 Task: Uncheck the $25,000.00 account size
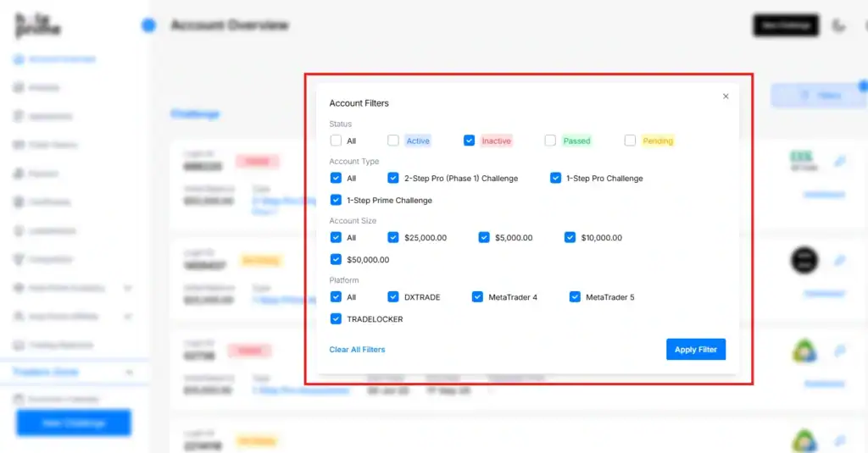[x=393, y=238]
